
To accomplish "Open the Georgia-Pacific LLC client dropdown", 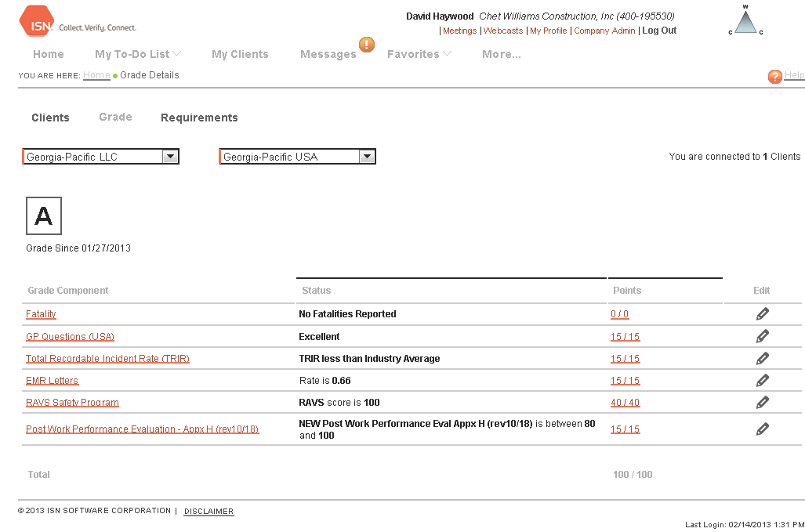I will 100,157.
